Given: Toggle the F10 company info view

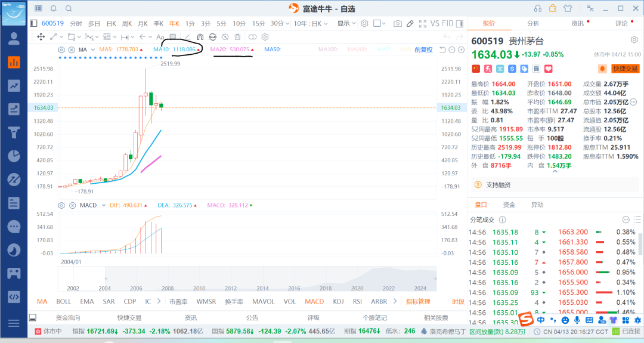Looking at the screenshot, I should [x=447, y=23].
